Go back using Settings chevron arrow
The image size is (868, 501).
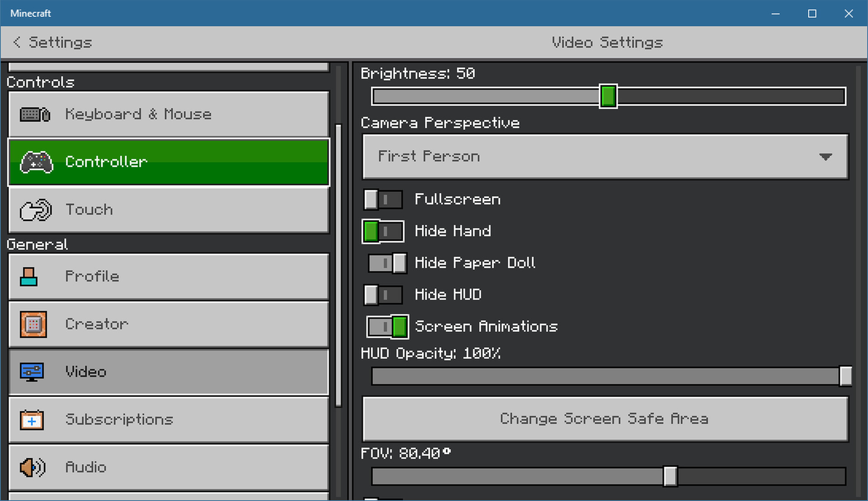(x=17, y=42)
